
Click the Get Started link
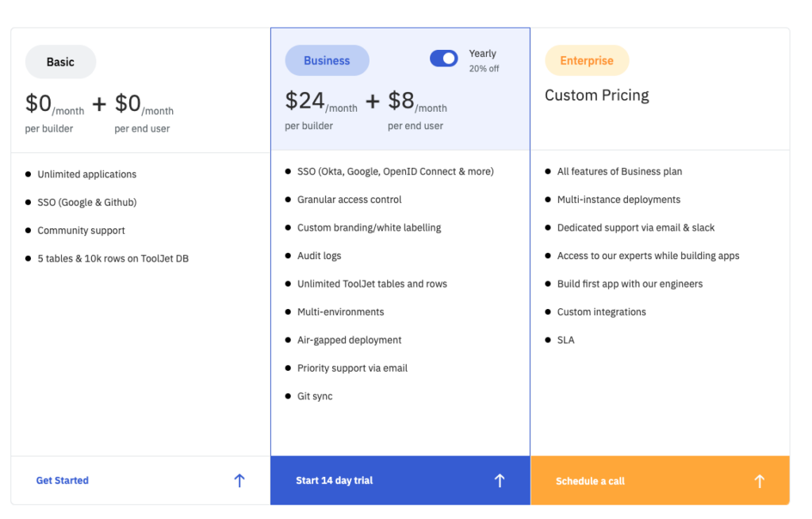click(x=63, y=480)
